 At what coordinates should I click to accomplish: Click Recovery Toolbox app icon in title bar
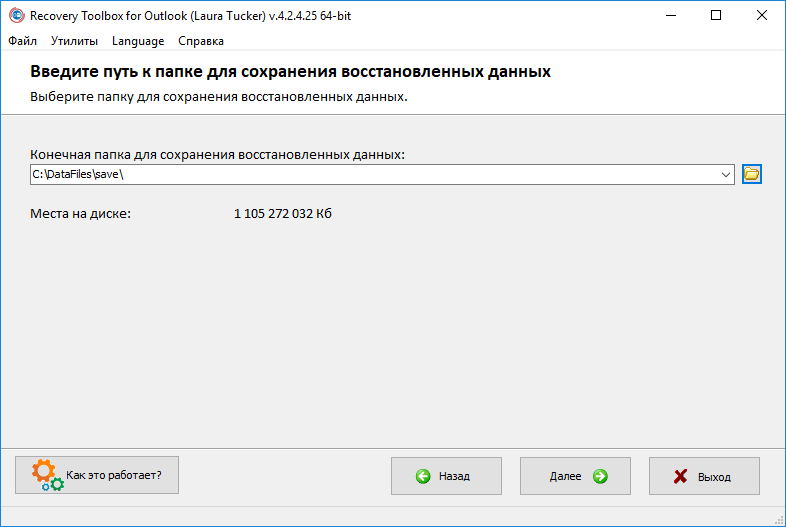tap(17, 16)
